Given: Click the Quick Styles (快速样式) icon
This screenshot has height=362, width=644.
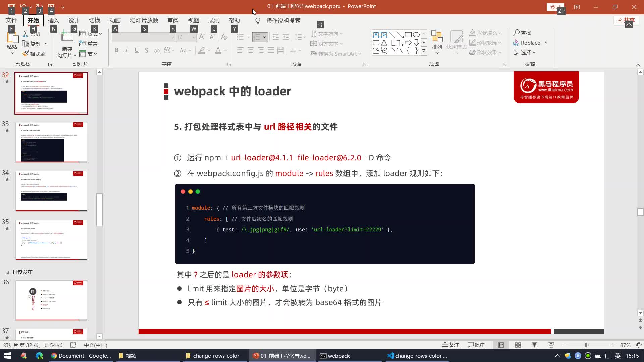Looking at the screenshot, I should (456, 37).
